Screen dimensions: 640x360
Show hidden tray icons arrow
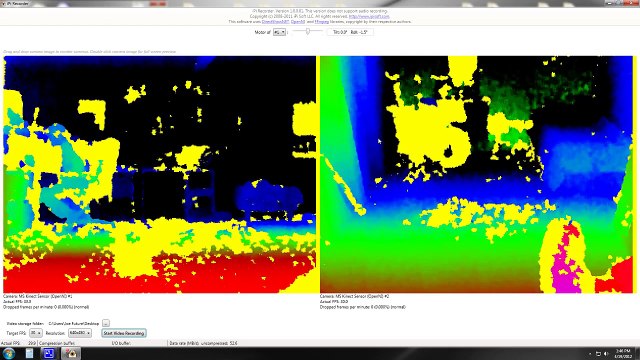tap(590, 354)
